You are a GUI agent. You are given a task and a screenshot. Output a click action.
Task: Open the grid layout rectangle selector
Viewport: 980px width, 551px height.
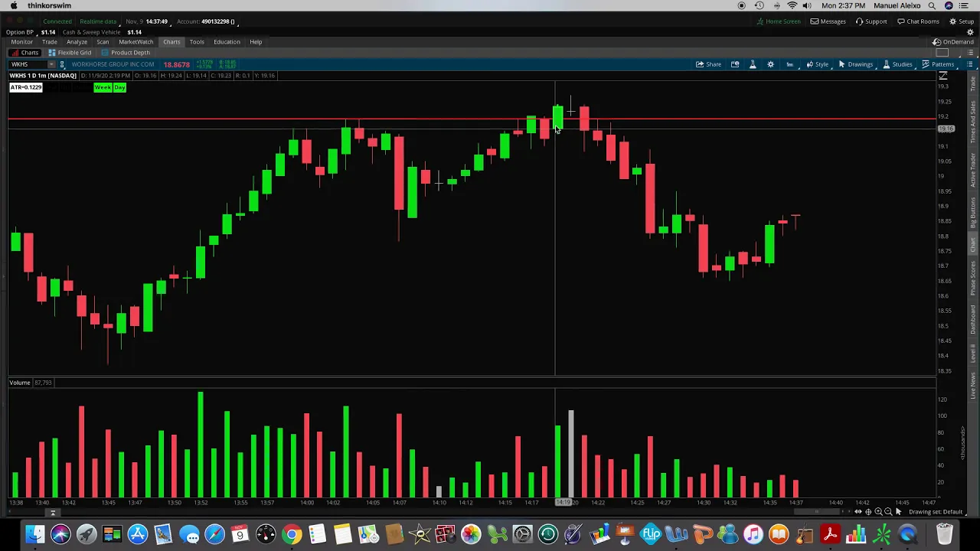click(x=942, y=53)
